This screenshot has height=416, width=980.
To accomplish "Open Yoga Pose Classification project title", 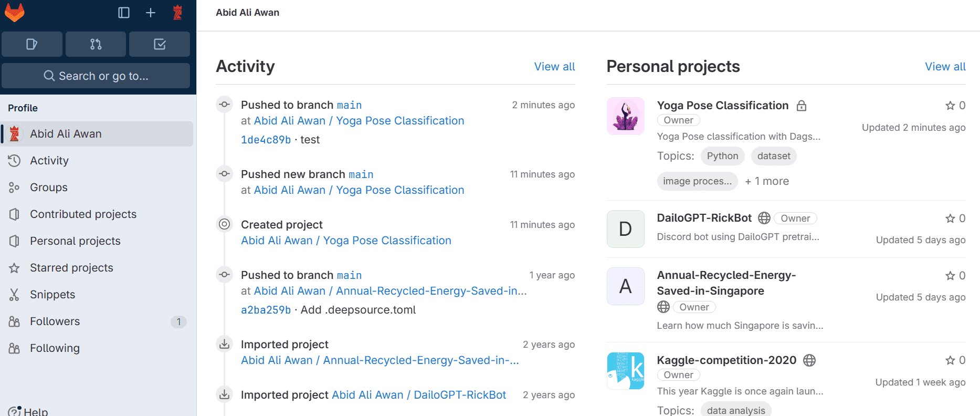I will 722,106.
